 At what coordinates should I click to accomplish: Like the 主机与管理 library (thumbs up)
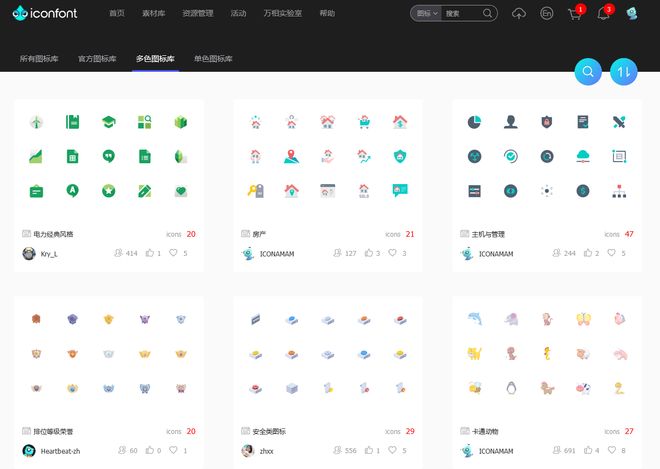588,253
